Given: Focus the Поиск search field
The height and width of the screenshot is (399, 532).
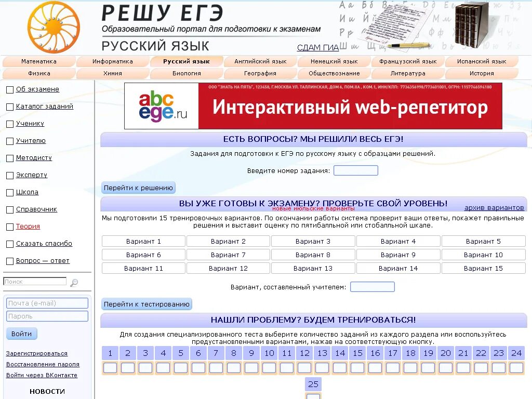Looking at the screenshot, I should pos(35,281).
